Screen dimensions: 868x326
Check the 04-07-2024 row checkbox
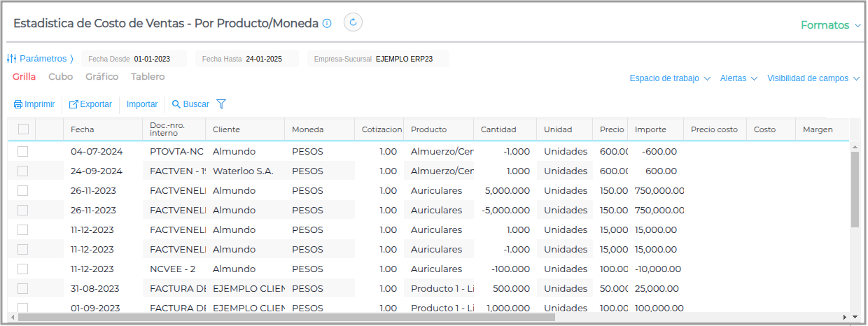coord(23,151)
